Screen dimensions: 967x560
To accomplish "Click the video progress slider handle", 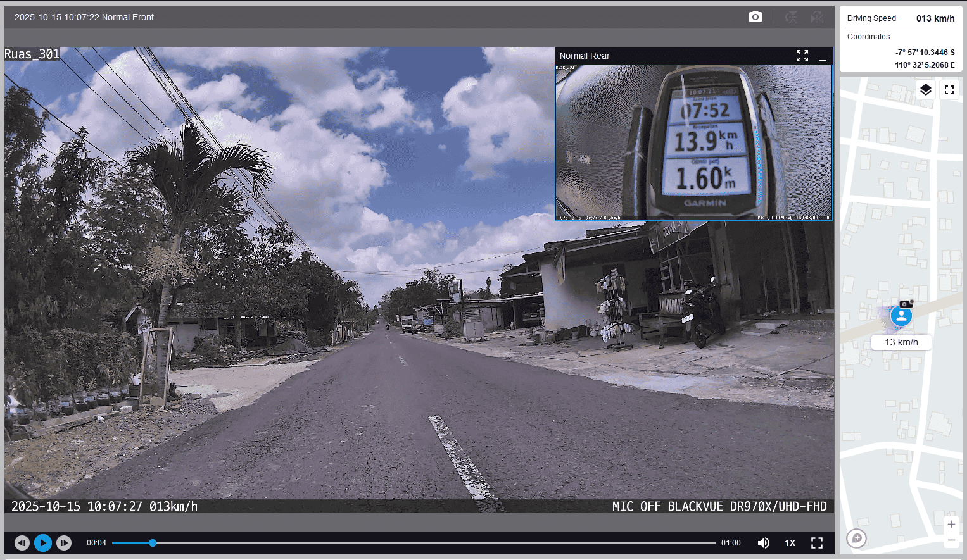I will [x=153, y=543].
